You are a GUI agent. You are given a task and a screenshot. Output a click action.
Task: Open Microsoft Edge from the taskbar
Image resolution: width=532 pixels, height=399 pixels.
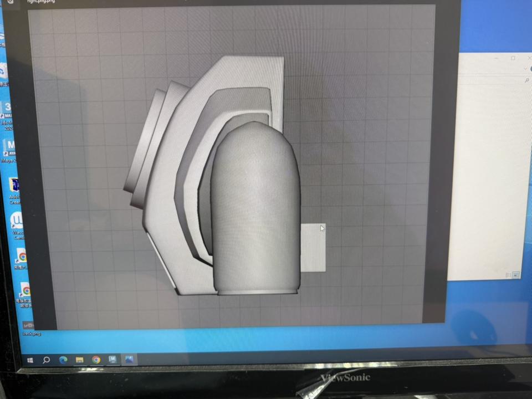pos(63,358)
